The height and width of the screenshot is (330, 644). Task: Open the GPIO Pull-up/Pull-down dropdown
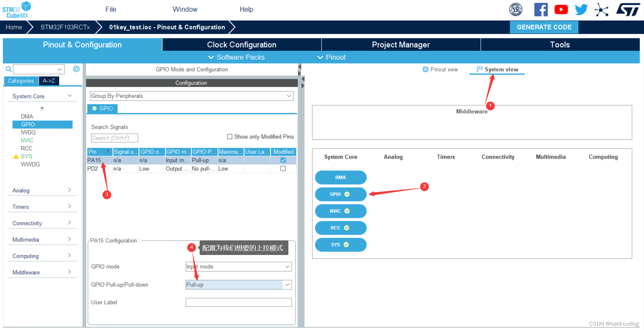(x=239, y=285)
